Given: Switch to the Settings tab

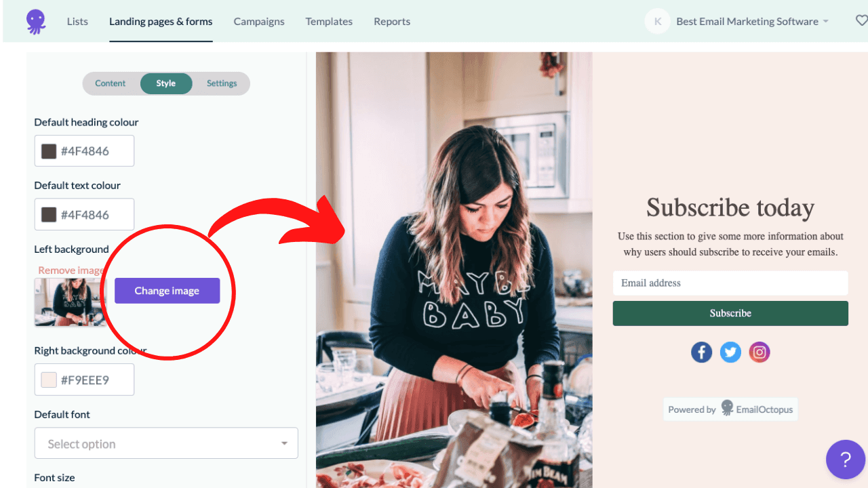Looking at the screenshot, I should (x=222, y=83).
